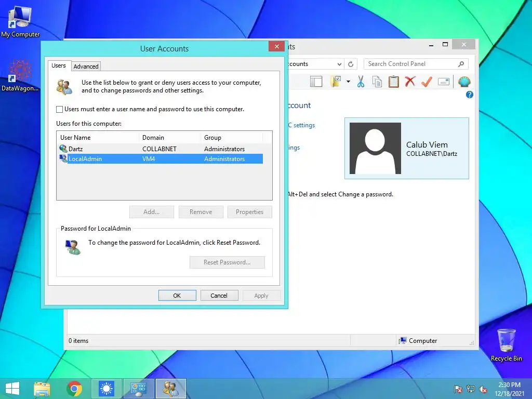
Task: Select the LocalAdmin user row
Action: (161, 159)
